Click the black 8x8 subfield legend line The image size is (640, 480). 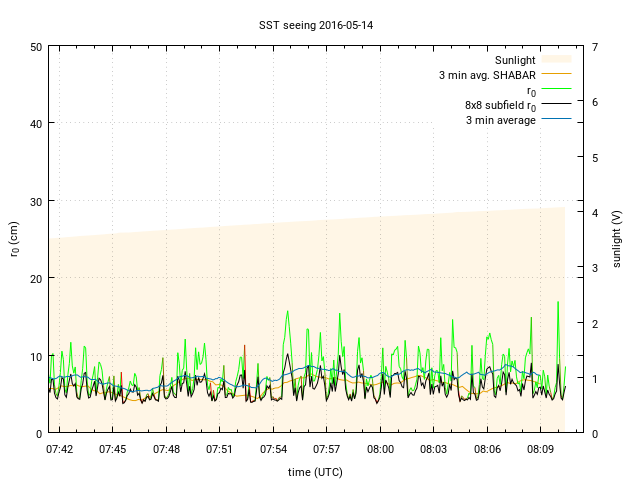tap(556, 105)
